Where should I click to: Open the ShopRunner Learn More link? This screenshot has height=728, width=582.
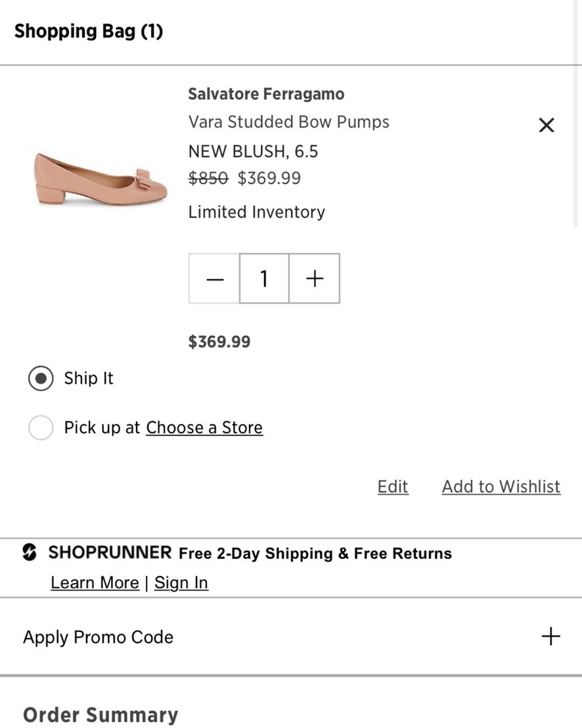tap(95, 583)
